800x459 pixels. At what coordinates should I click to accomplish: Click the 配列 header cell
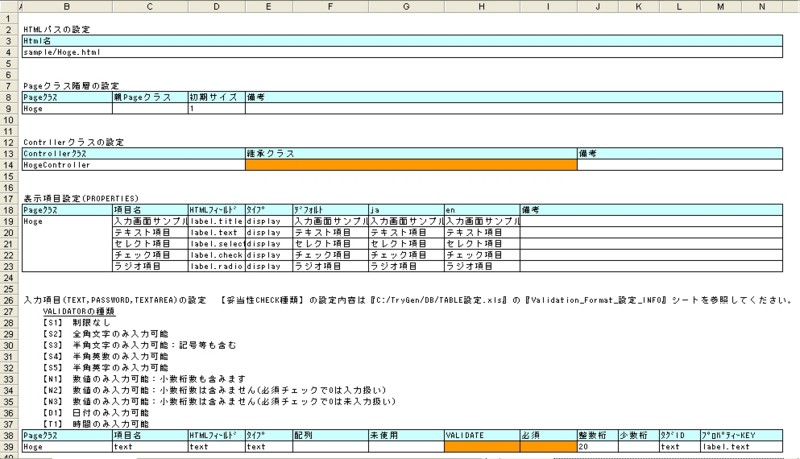coord(331,436)
